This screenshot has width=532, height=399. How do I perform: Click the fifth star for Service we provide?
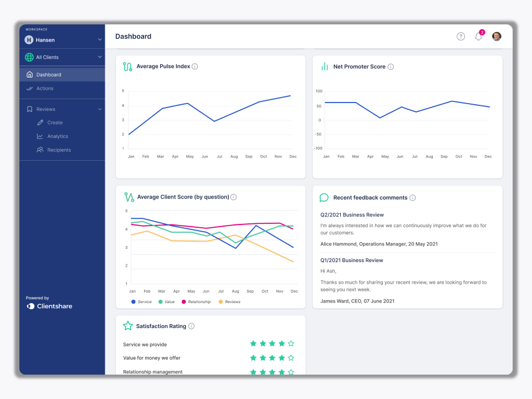pos(290,343)
